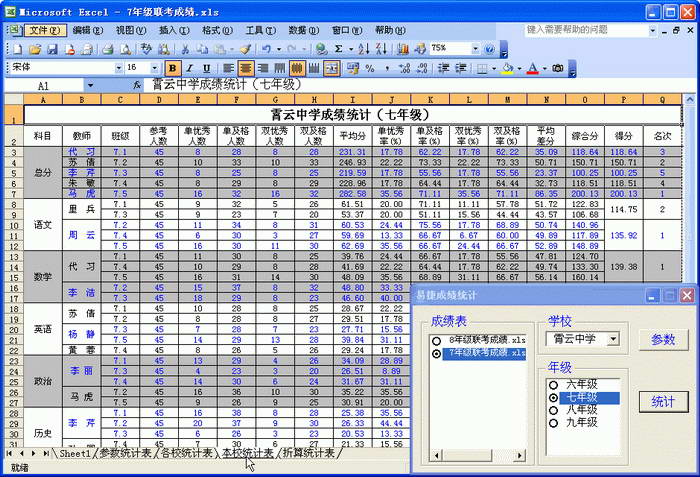The width and height of the screenshot is (700, 477).
Task: Toggle Merge and Center button
Action: pos(332,68)
